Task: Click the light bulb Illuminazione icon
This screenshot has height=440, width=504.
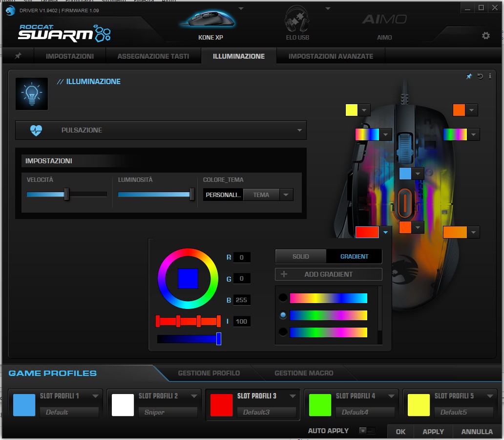Action: [x=31, y=94]
